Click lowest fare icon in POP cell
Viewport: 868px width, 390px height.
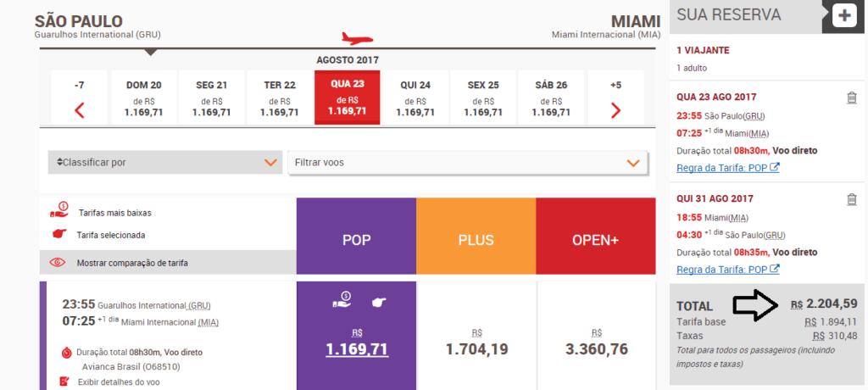[x=341, y=301]
